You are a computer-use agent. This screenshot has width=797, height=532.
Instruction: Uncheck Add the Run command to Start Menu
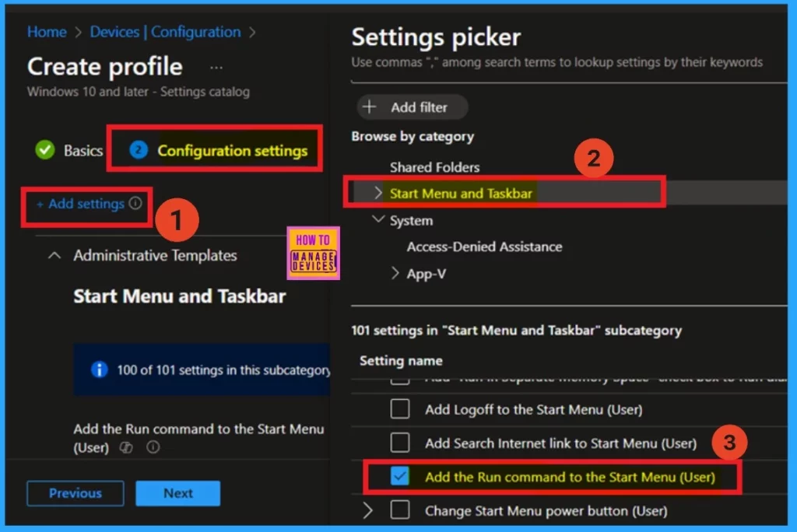click(x=400, y=477)
